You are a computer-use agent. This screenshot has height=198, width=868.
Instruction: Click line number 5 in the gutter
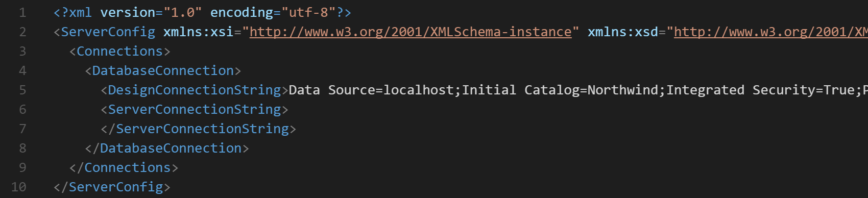pos(22,90)
